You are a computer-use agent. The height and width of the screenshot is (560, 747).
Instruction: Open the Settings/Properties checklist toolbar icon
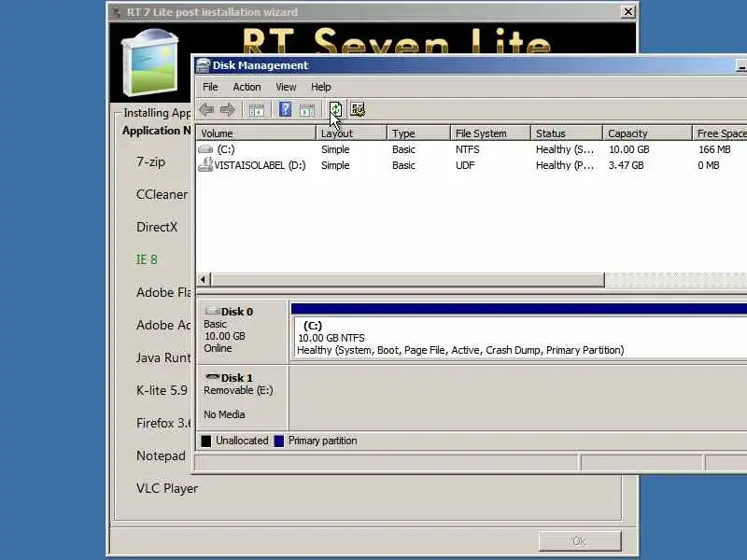(x=358, y=109)
